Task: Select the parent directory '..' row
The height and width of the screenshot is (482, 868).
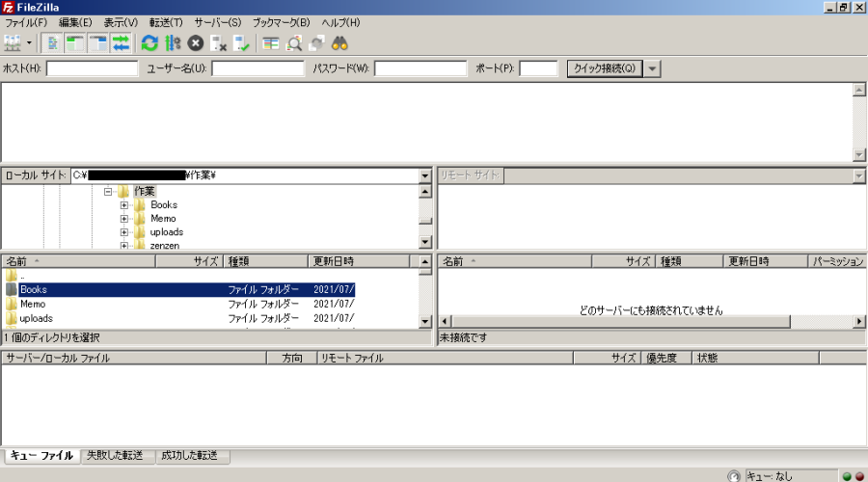Action: (210, 276)
